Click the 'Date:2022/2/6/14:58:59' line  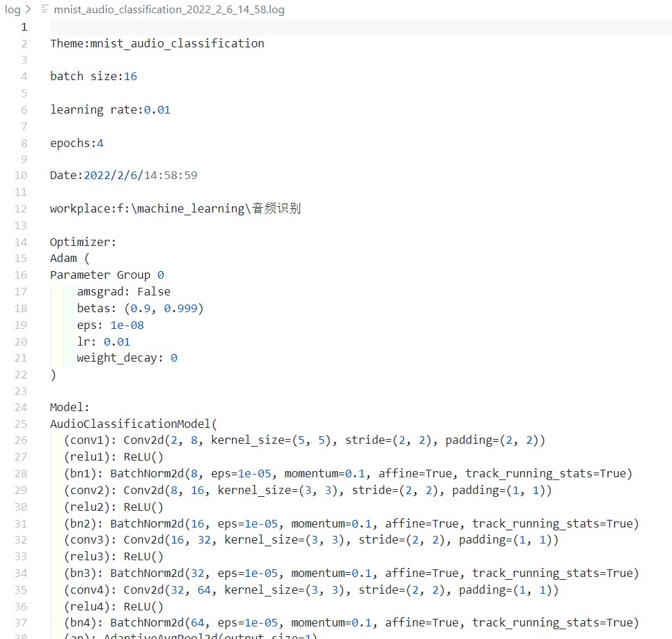[123, 176]
